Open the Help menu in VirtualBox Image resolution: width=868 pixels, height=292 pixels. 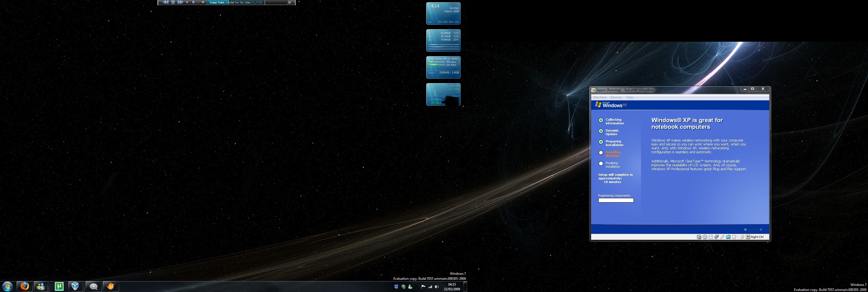point(629,97)
